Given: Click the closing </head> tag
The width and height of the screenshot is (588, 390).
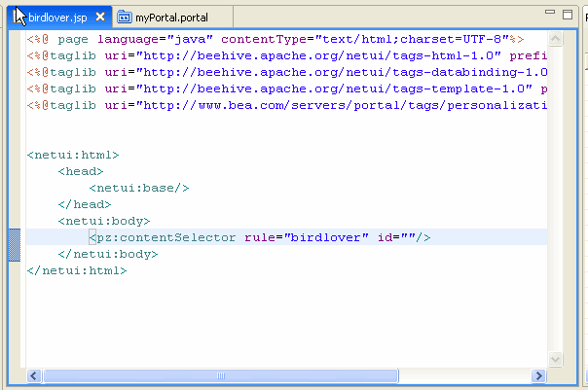Looking at the screenshot, I should 85,204.
